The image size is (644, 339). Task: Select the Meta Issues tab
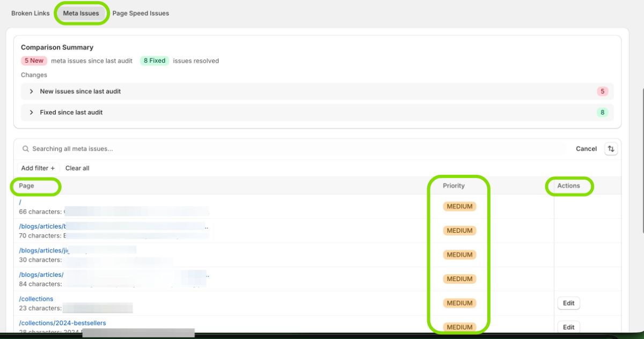[81, 13]
